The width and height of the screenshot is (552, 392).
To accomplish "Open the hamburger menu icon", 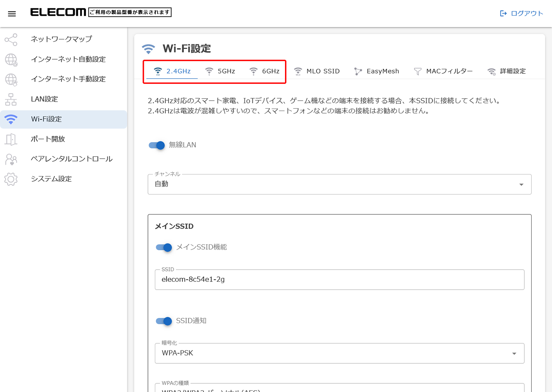I will pyautogui.click(x=12, y=14).
